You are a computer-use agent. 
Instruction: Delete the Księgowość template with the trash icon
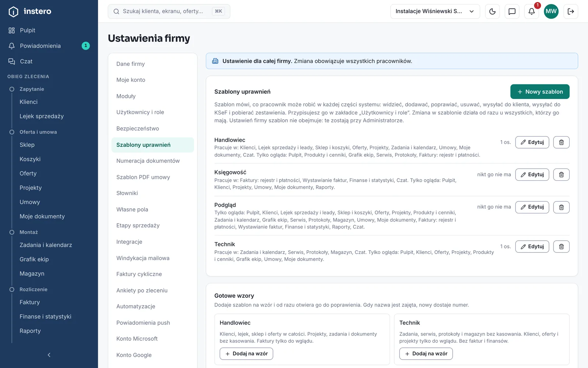click(x=561, y=175)
